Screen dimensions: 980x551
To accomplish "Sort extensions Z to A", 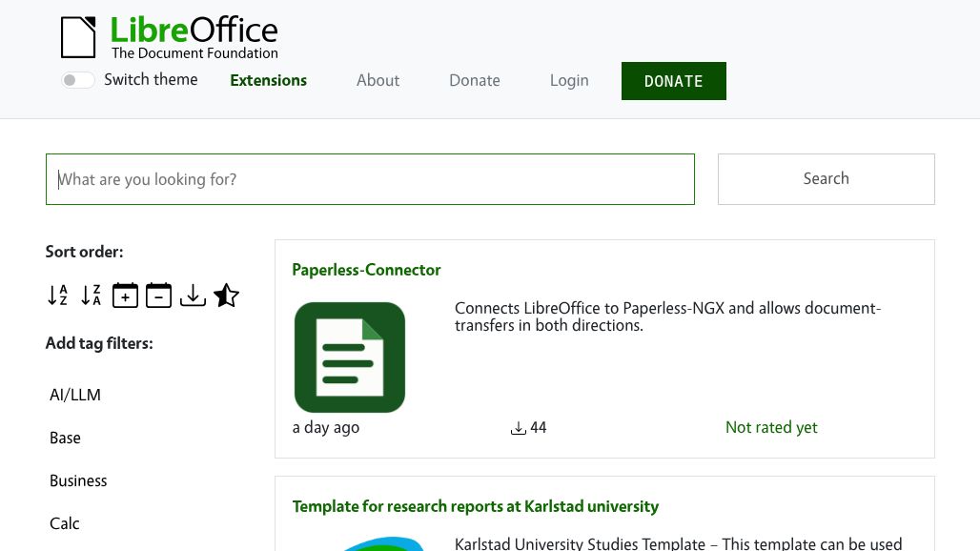I will [92, 295].
